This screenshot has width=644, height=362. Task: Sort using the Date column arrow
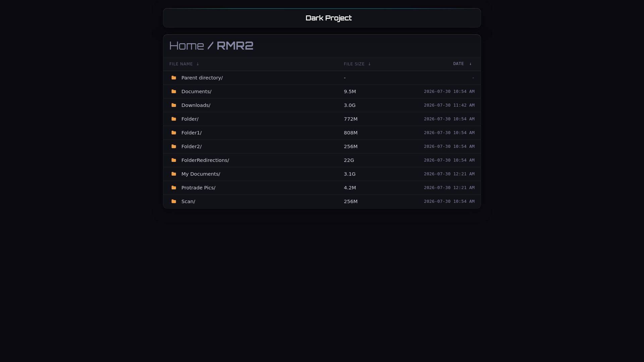coord(470,64)
